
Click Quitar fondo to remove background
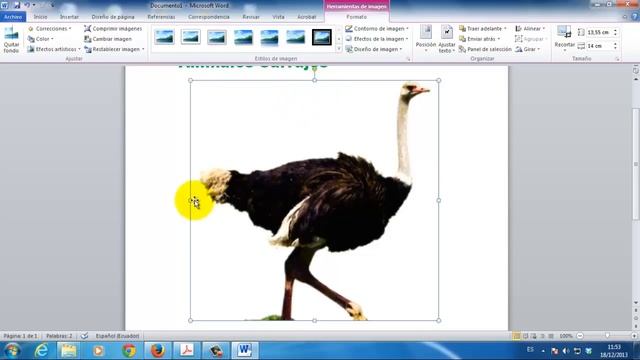11,40
